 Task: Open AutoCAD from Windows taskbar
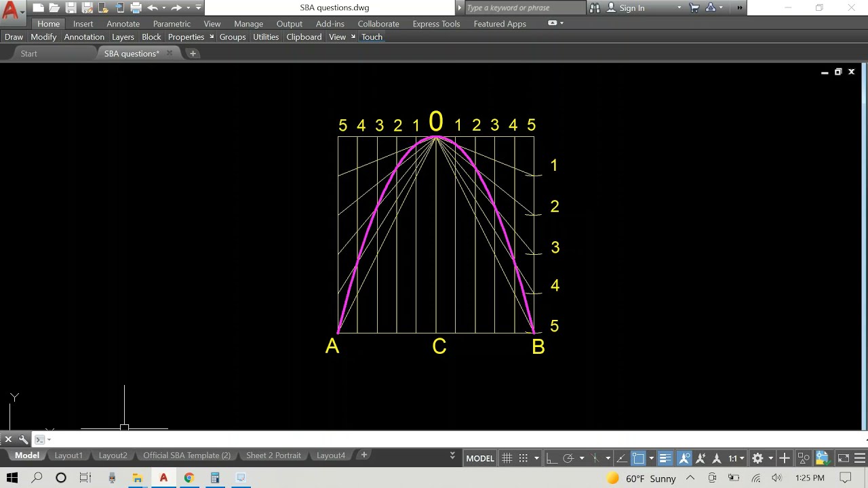coord(163,478)
